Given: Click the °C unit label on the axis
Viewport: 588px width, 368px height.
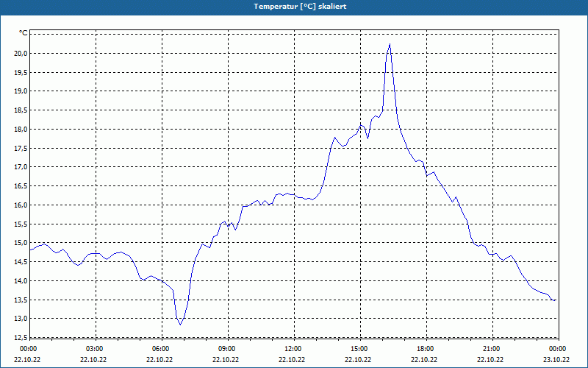Looking at the screenshot, I should pos(24,33).
